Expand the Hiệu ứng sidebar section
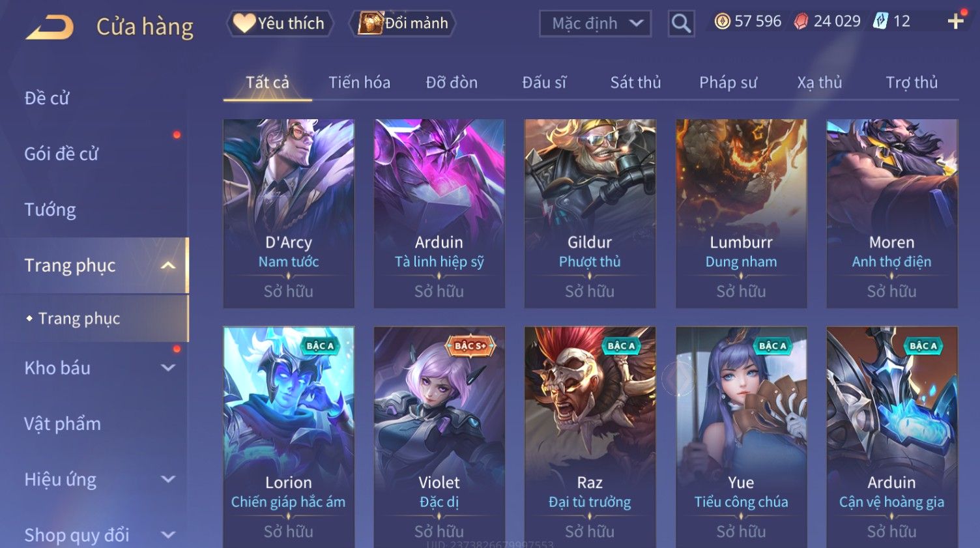Image resolution: width=980 pixels, height=548 pixels. [168, 480]
